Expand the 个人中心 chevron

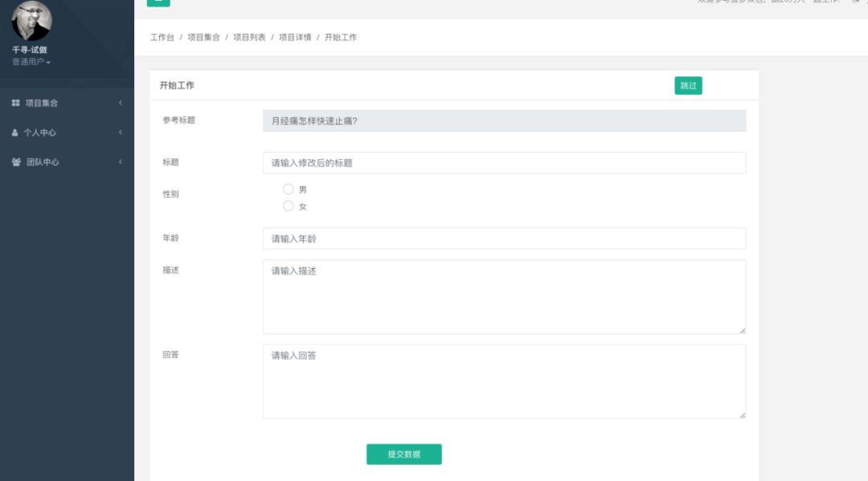(120, 132)
